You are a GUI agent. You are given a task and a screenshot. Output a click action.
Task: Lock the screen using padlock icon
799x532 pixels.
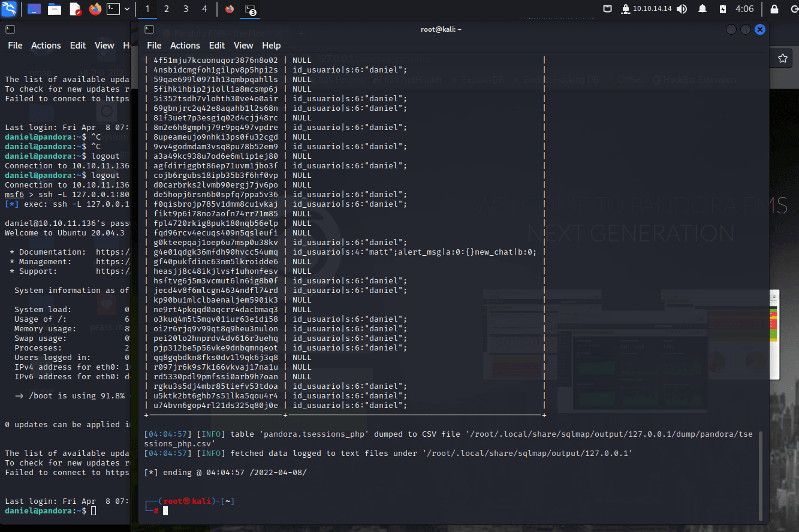click(x=774, y=9)
